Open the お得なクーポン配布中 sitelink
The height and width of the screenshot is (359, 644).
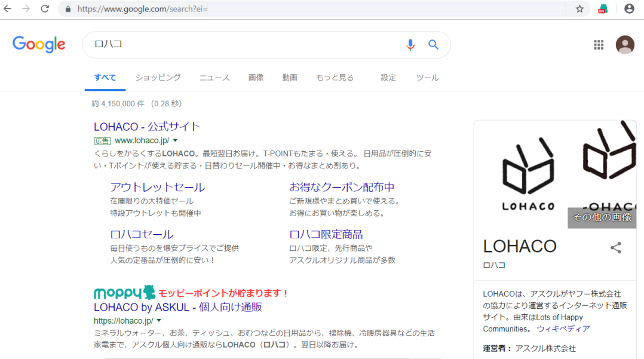(x=342, y=188)
